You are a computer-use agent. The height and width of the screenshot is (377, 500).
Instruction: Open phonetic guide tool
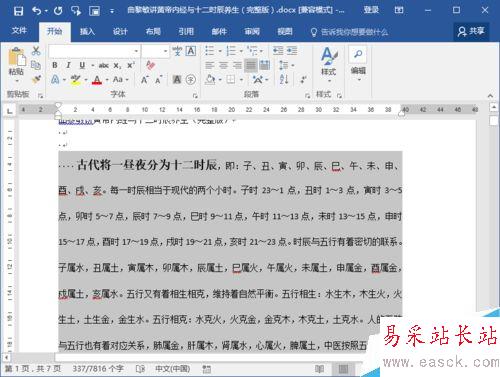click(177, 51)
